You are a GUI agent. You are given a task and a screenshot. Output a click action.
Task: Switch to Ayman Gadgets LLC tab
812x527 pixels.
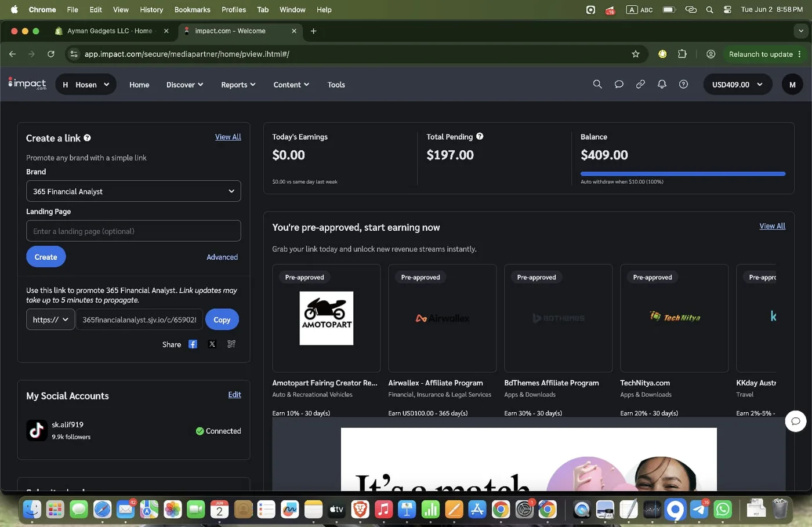(110, 31)
